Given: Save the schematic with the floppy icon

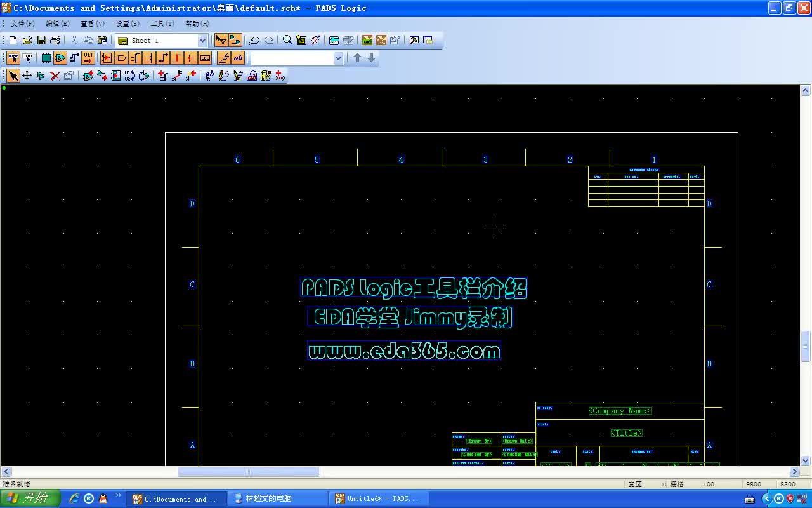Looking at the screenshot, I should 41,40.
